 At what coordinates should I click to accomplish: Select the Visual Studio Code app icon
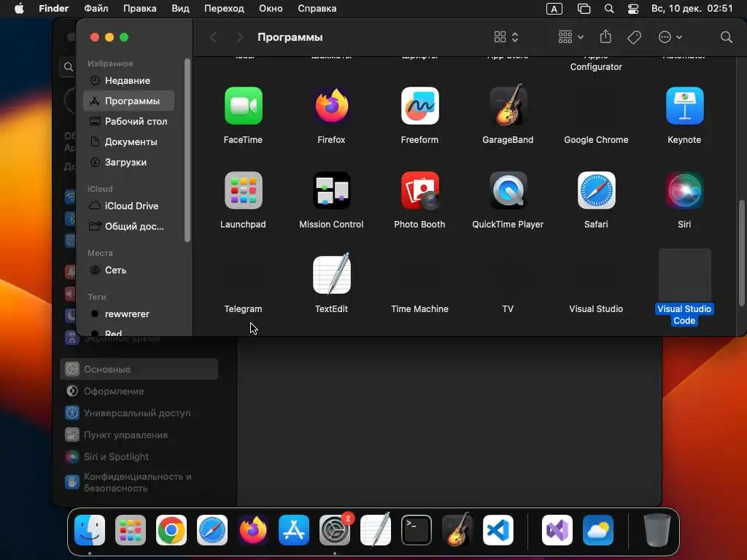(x=684, y=275)
